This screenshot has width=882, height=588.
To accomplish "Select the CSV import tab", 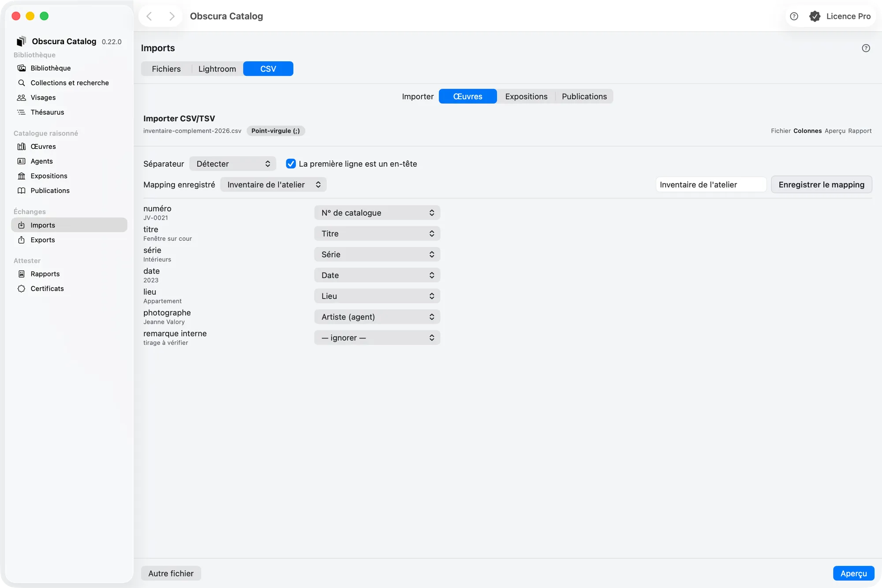I will pyautogui.click(x=268, y=69).
